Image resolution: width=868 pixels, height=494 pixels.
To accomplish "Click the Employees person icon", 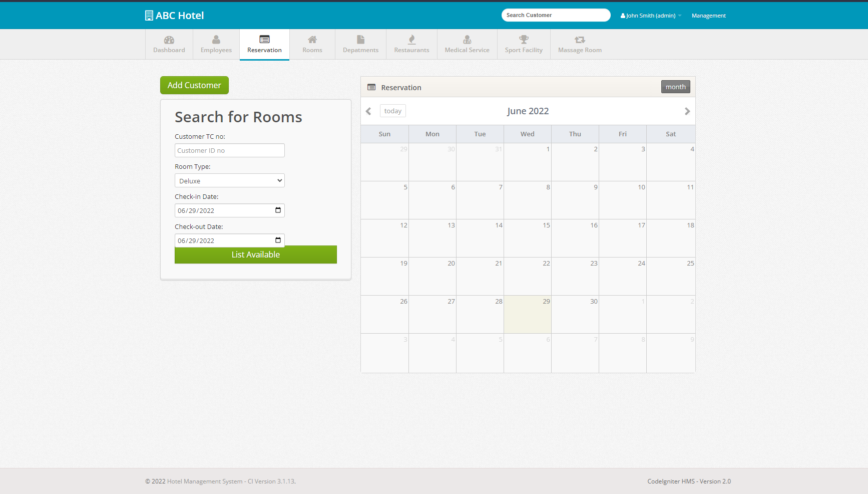I will (x=216, y=40).
